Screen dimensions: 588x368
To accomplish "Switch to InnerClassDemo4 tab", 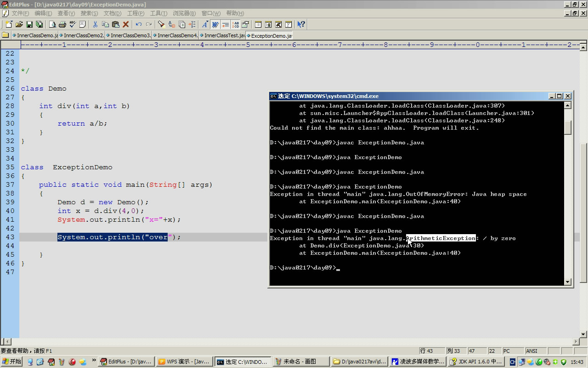I will point(176,35).
